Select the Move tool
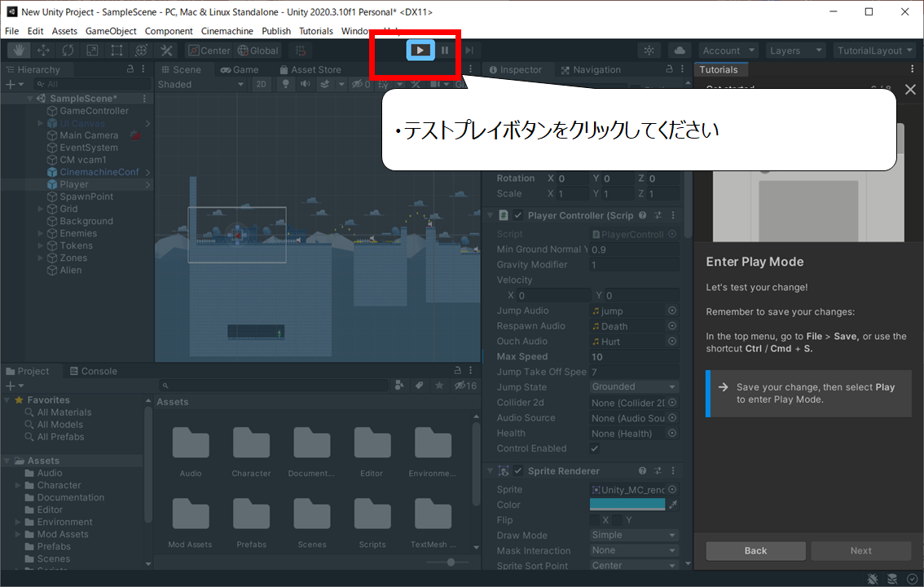Viewport: 924px width, 587px height. [44, 51]
